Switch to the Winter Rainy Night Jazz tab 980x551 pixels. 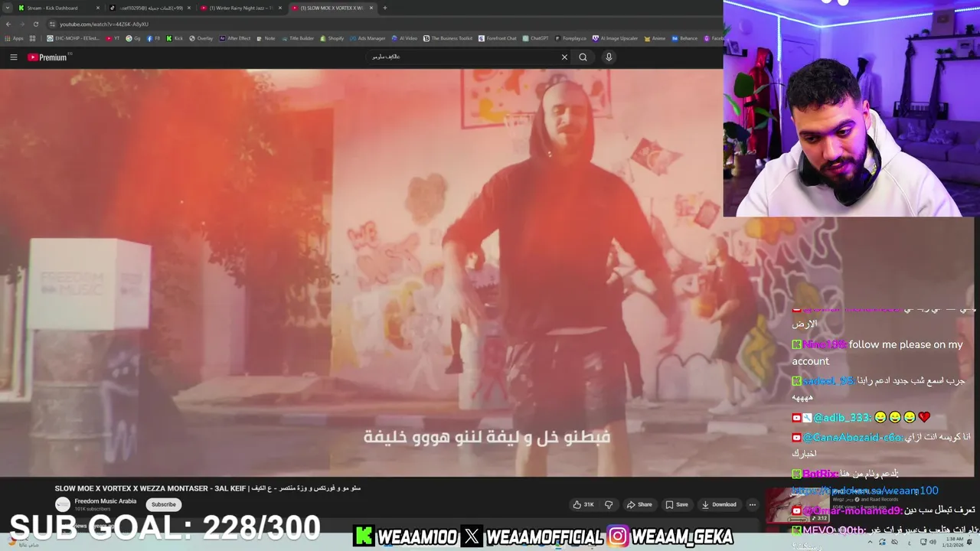point(241,8)
